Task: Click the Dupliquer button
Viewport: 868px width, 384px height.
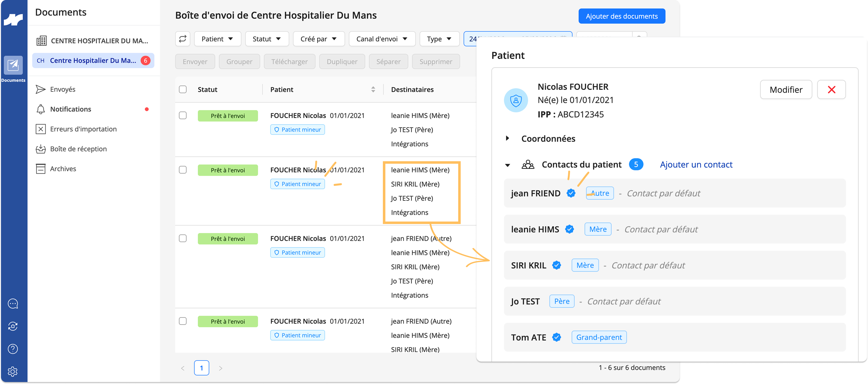Action: 342,62
